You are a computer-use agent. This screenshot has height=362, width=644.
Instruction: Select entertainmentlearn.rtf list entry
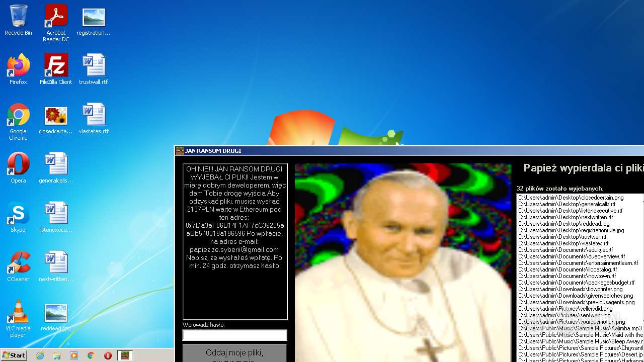click(x=578, y=263)
